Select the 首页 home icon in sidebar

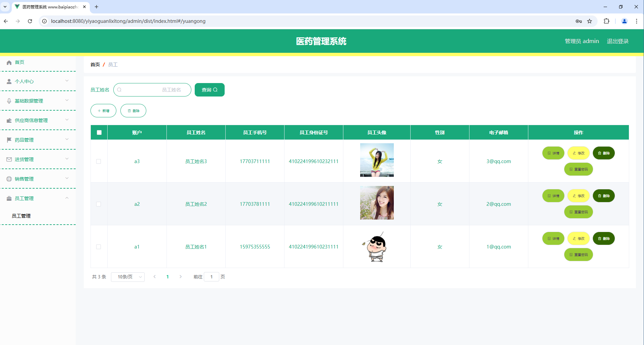pyautogui.click(x=9, y=63)
